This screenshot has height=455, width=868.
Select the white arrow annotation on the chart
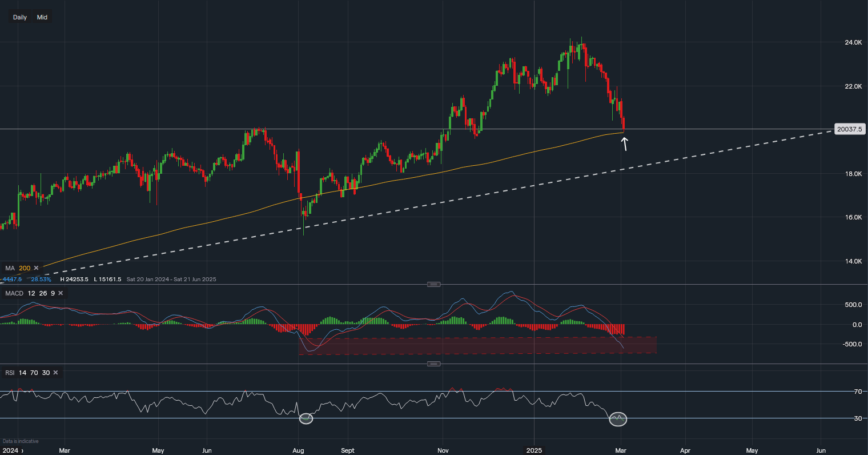(x=625, y=145)
